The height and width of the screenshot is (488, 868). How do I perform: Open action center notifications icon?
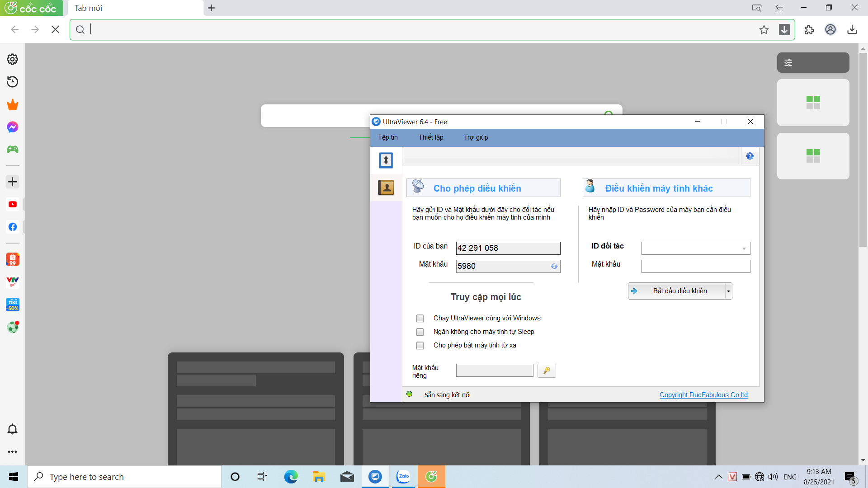coord(850,477)
